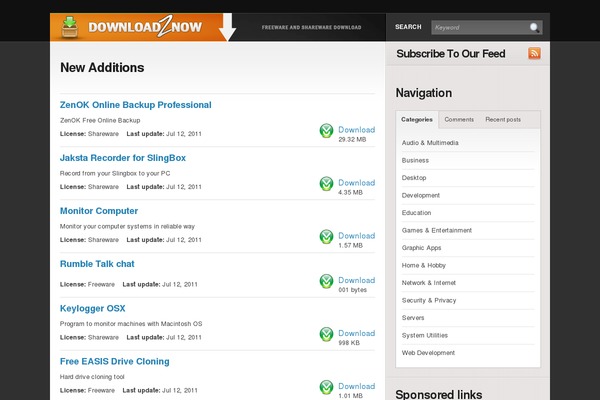Open the Servers category

413,318
